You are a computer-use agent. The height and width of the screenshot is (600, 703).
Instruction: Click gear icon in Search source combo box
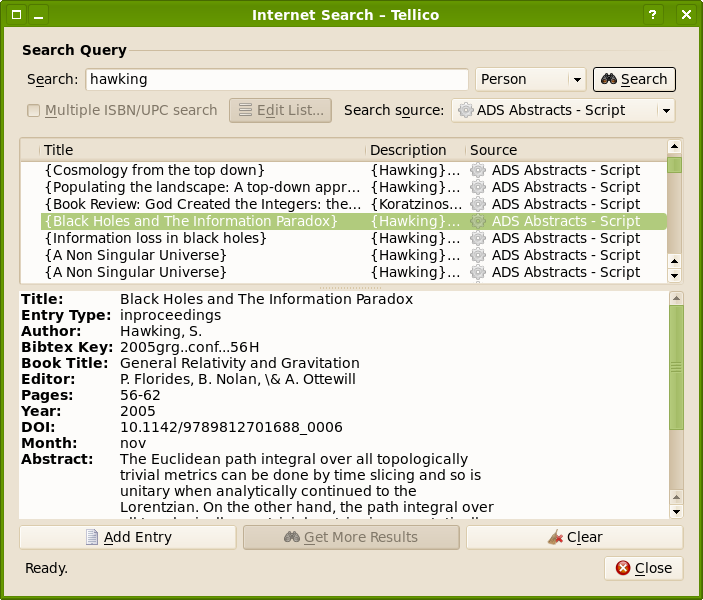tap(465, 110)
